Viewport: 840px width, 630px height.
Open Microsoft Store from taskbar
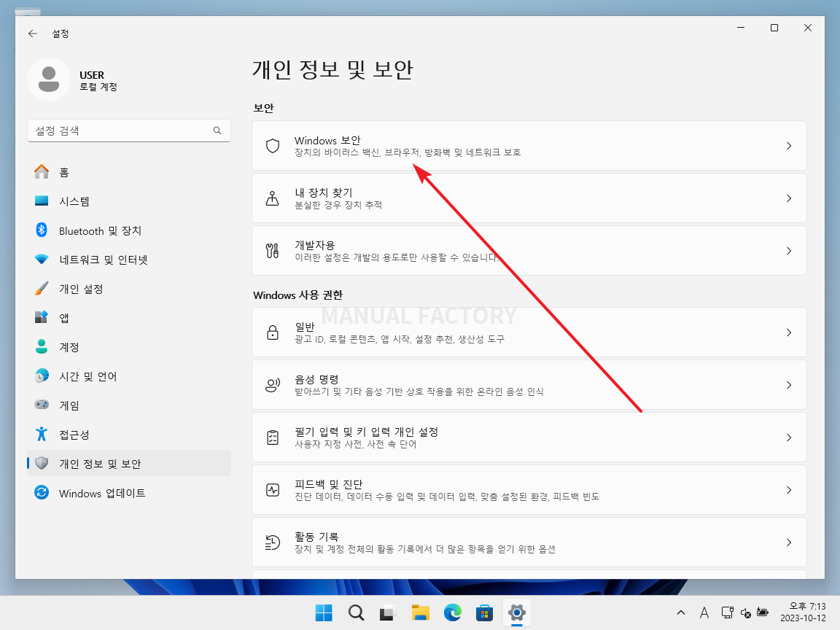pyautogui.click(x=484, y=612)
